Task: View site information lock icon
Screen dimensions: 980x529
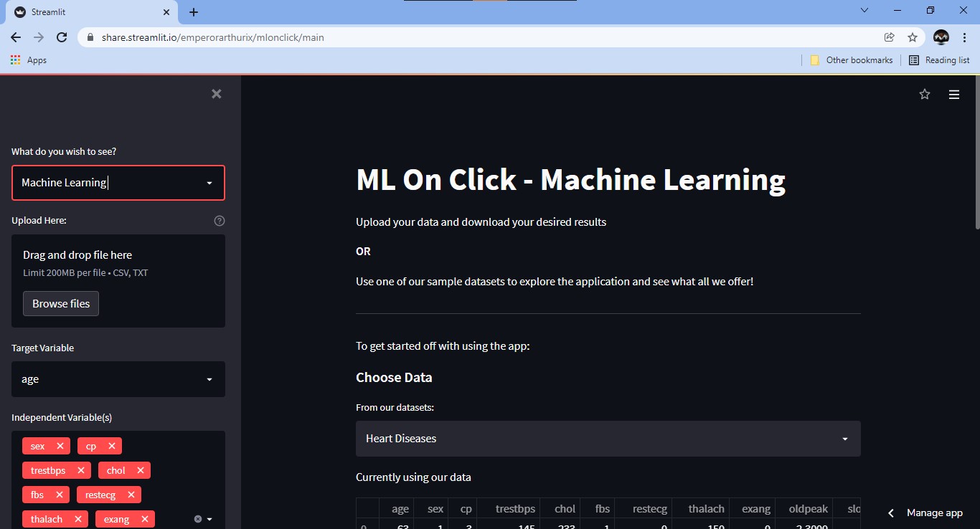Action: click(x=90, y=37)
